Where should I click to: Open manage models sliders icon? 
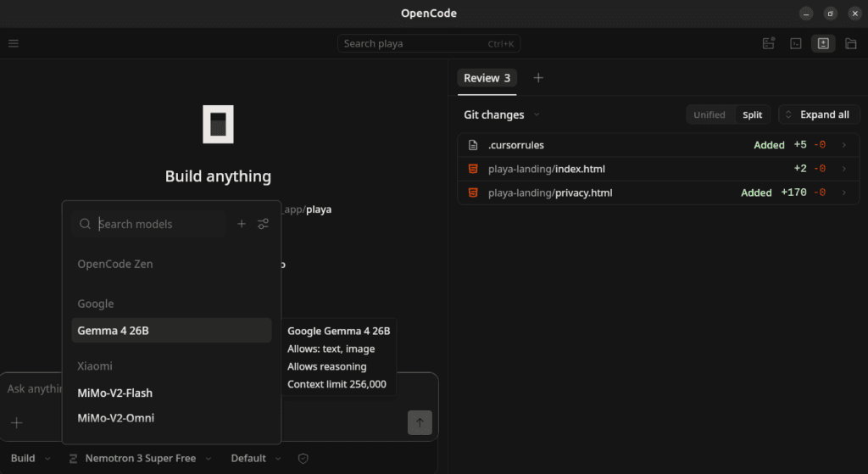coord(263,224)
